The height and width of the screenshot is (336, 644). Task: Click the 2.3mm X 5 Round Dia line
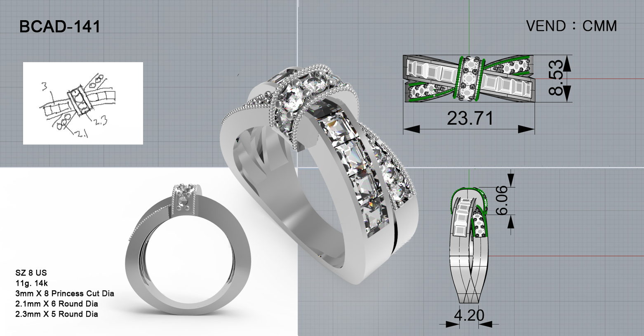[56, 314]
